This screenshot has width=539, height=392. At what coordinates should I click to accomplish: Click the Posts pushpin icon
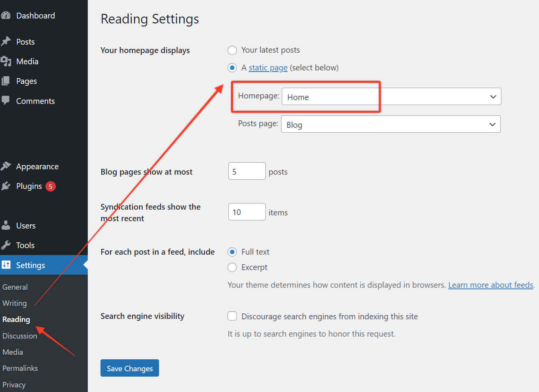pyautogui.click(x=6, y=42)
